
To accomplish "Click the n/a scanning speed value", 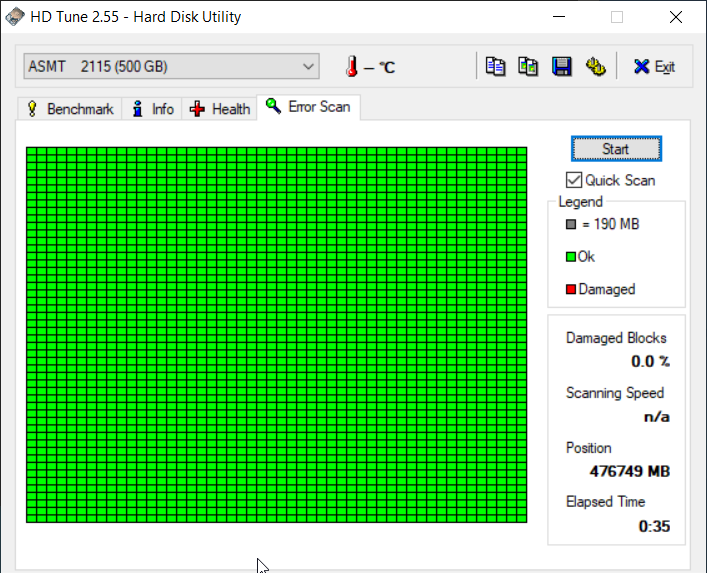I will 656,417.
